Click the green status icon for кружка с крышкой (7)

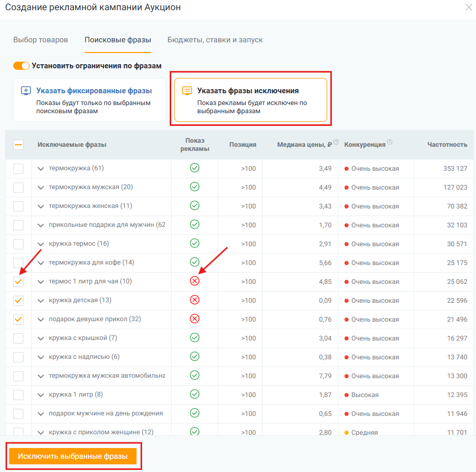coord(195,337)
